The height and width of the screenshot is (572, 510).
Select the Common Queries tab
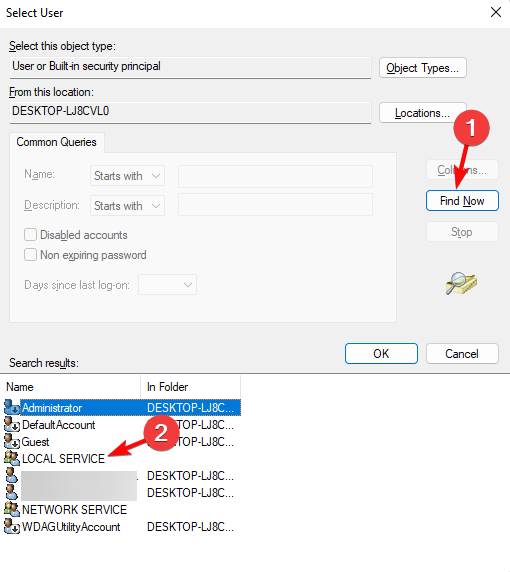coord(57,142)
